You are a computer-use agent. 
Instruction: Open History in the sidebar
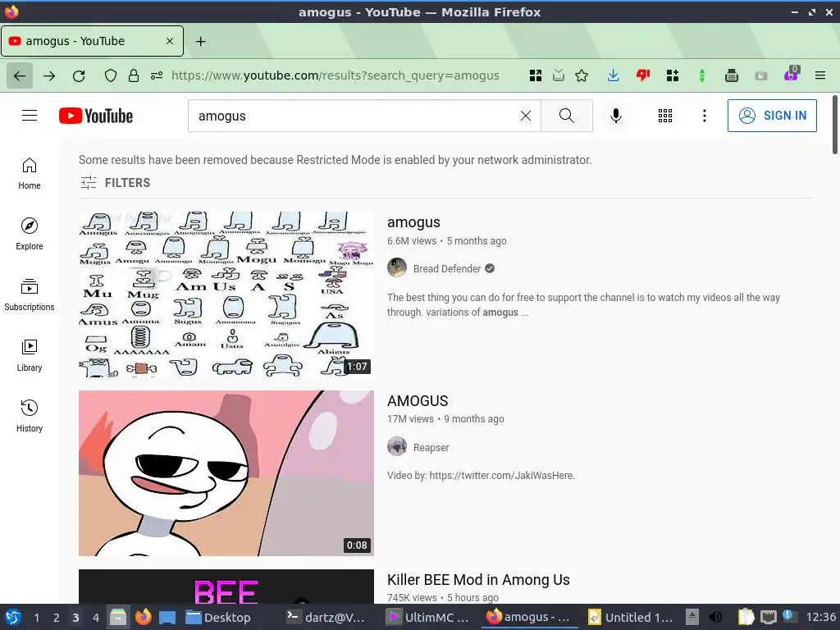30,416
